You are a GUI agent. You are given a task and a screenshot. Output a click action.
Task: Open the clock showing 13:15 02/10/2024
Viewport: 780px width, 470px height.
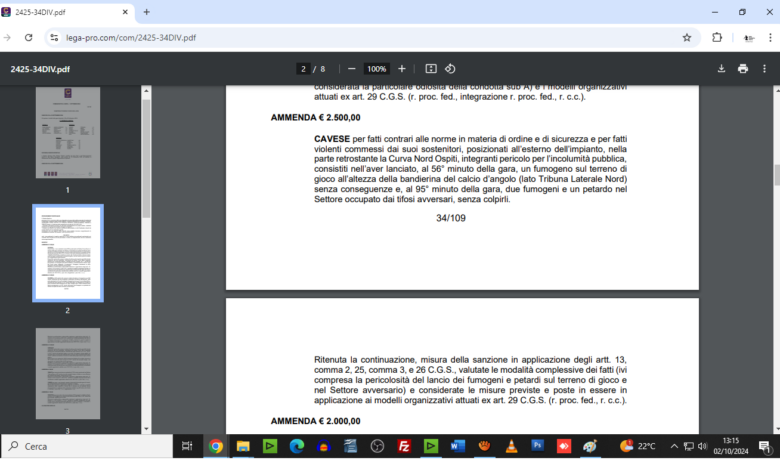(731, 446)
